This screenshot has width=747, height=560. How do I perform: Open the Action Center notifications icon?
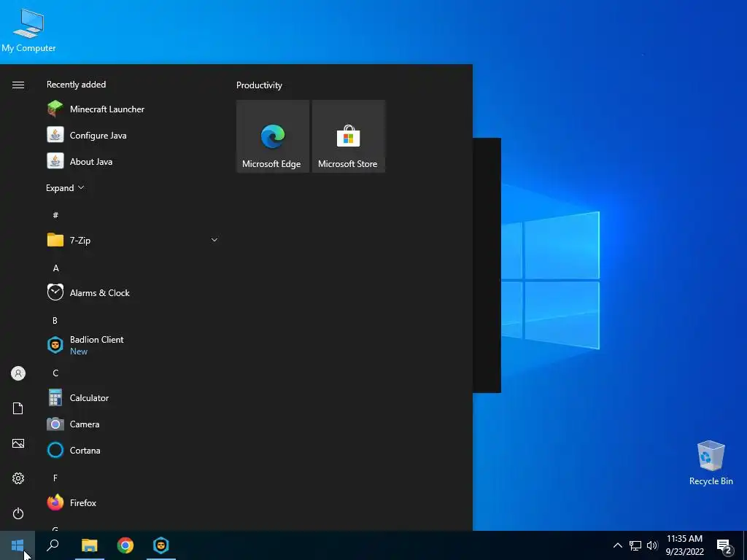pyautogui.click(x=724, y=545)
